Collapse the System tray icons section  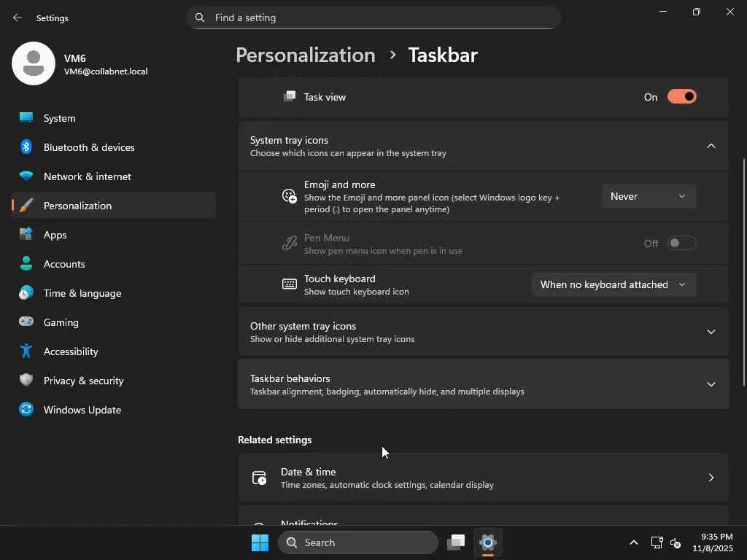711,146
